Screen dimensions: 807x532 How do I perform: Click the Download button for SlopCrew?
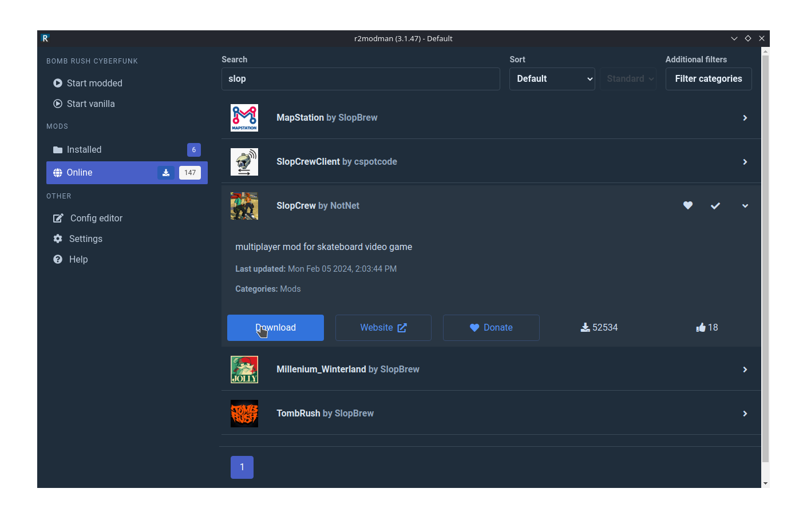click(x=275, y=328)
